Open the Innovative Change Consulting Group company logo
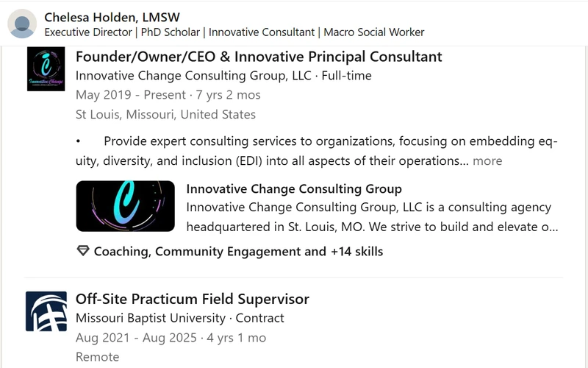 pyautogui.click(x=46, y=68)
